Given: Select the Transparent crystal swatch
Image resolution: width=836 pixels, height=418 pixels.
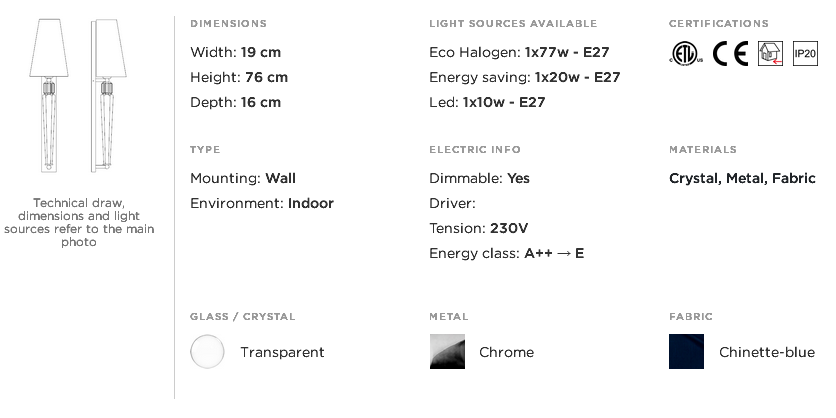Looking at the screenshot, I should tap(207, 351).
